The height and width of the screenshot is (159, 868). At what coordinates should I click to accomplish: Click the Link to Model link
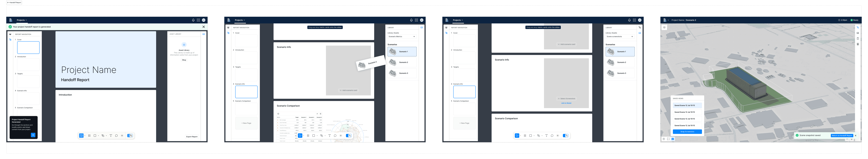[x=566, y=103]
